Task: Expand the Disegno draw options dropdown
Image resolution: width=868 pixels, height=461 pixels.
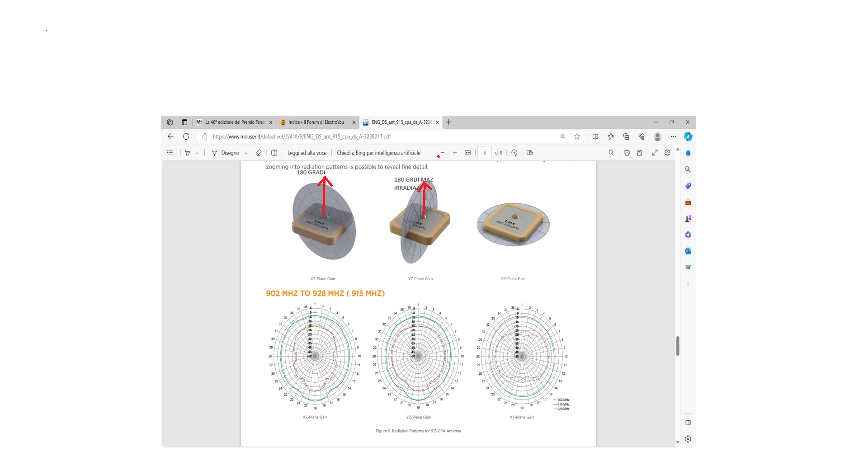Action: tap(246, 153)
